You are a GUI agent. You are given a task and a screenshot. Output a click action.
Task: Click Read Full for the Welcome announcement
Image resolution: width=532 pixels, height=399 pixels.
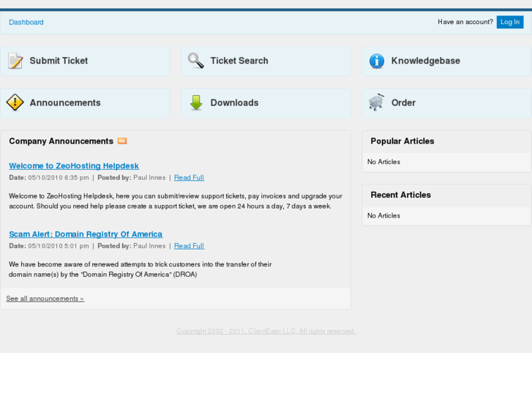click(x=189, y=178)
